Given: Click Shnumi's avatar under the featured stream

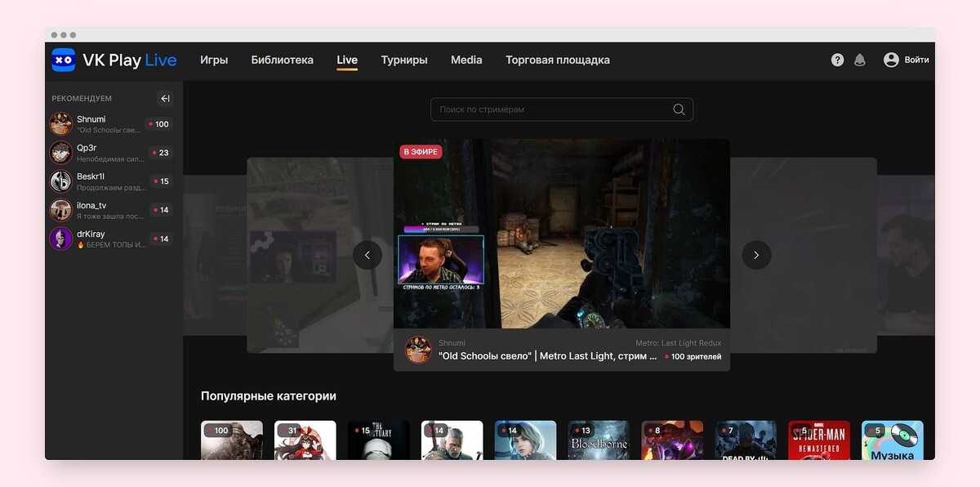Looking at the screenshot, I should (418, 350).
